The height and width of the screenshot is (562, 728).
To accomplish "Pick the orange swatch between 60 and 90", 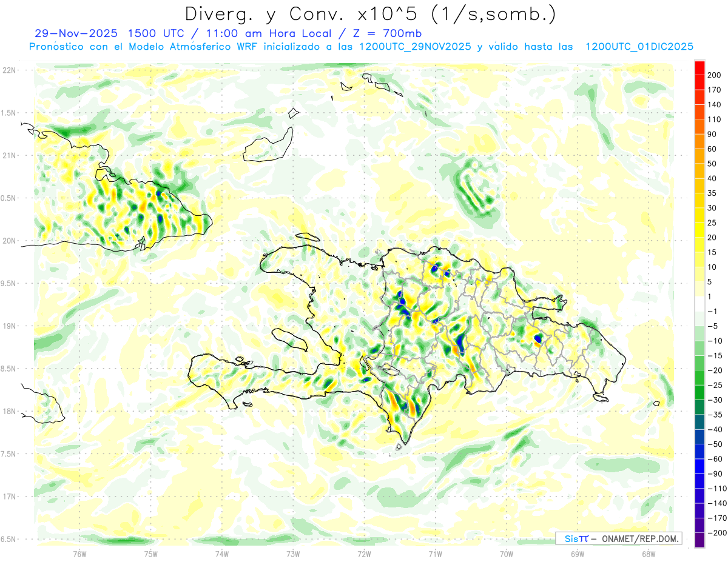I will [699, 142].
